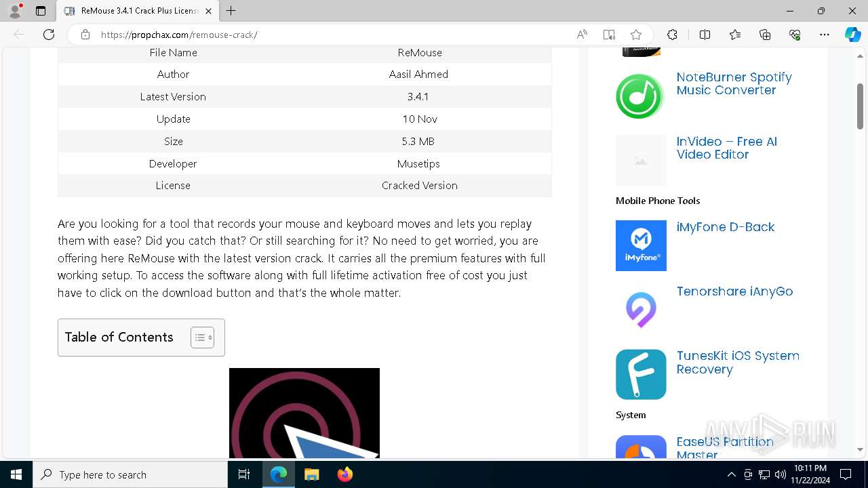Click the EaseUS Partition Master icon
Viewport: 868px width, 488px height.
641,447
